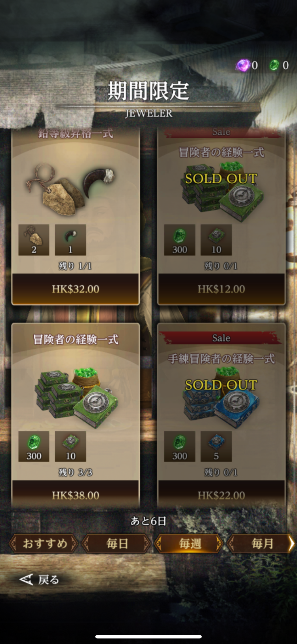The width and height of the screenshot is (297, 644).
Task: Tap green guidebook 10 icon in HK$12.00 pack
Action: (216, 240)
